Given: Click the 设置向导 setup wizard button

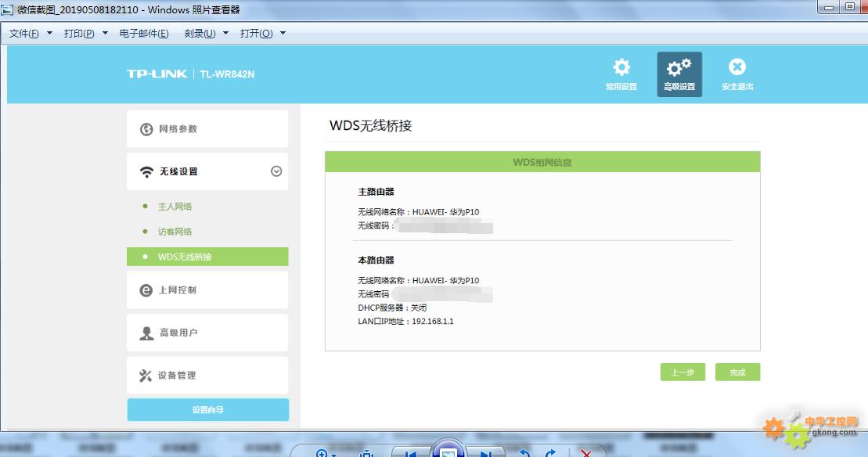Looking at the screenshot, I should click(208, 410).
